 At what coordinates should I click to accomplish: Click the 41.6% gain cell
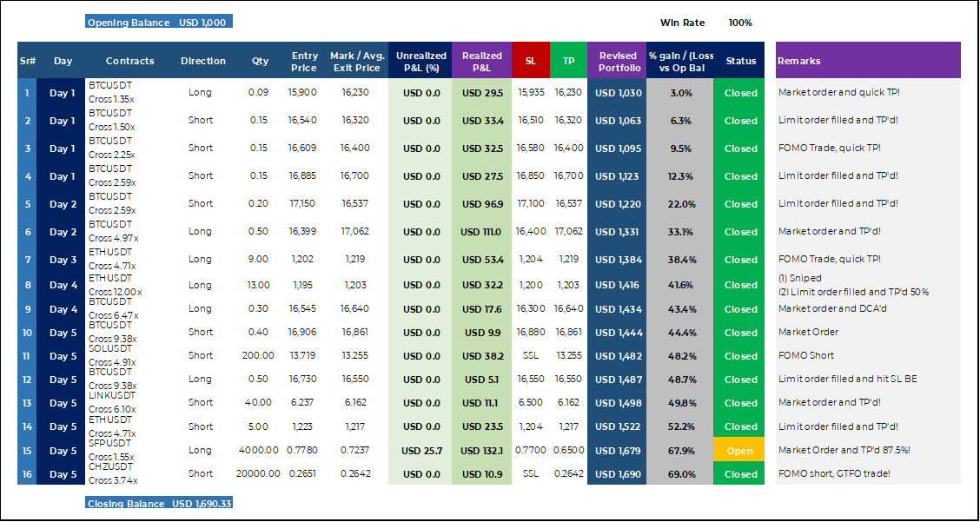(680, 285)
